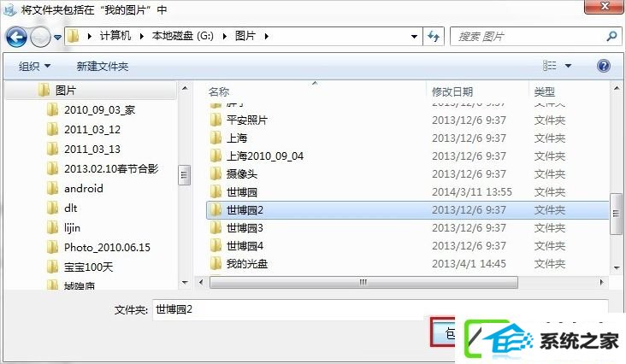Click 新建文件夹 in the toolbar
Viewport: 626px width, 364px height.
(x=103, y=66)
